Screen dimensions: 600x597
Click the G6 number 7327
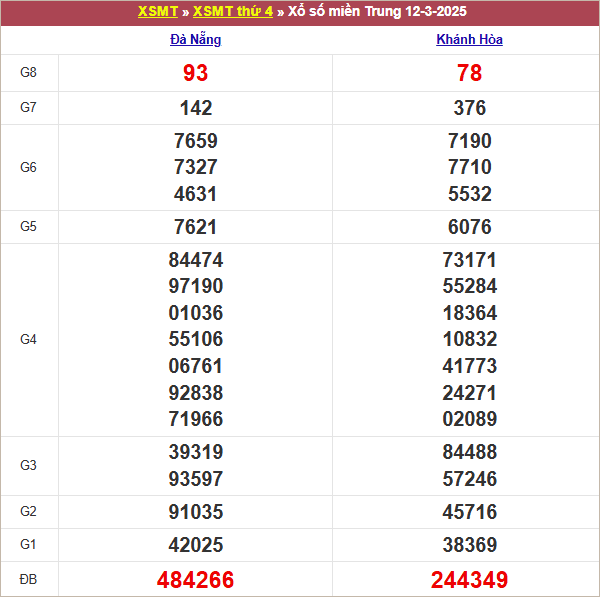click(196, 167)
